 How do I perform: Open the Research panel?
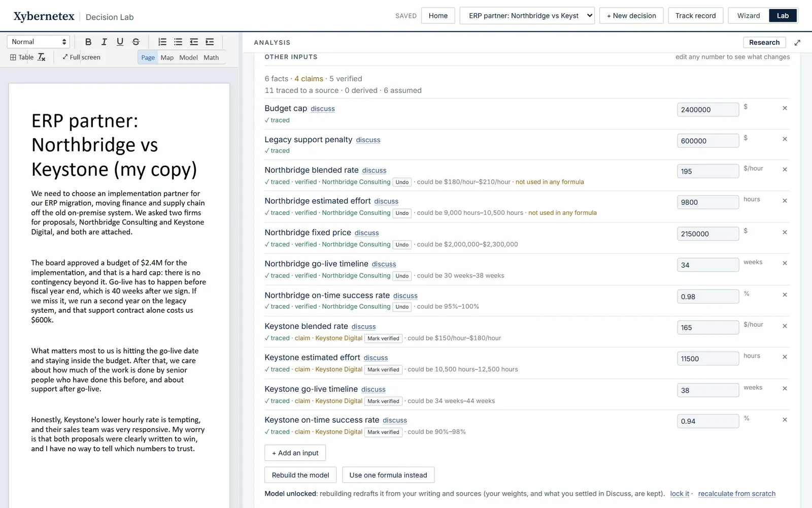tap(764, 43)
